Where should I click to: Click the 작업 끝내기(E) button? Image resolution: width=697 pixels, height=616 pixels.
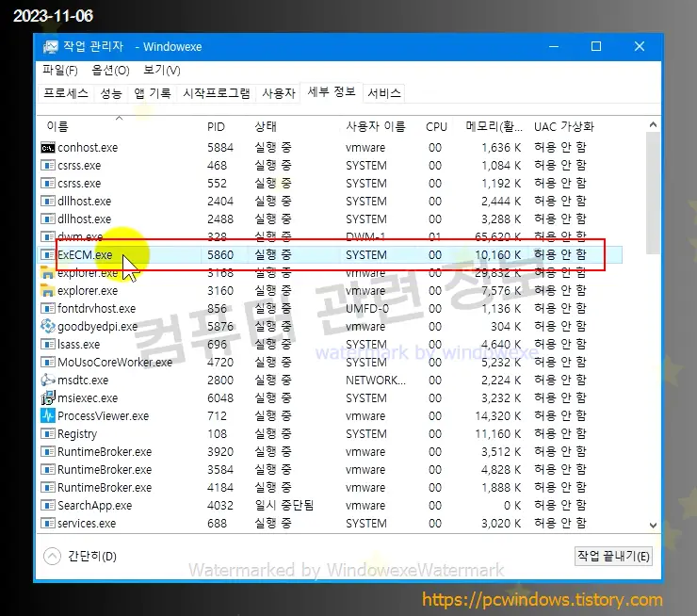click(x=613, y=557)
